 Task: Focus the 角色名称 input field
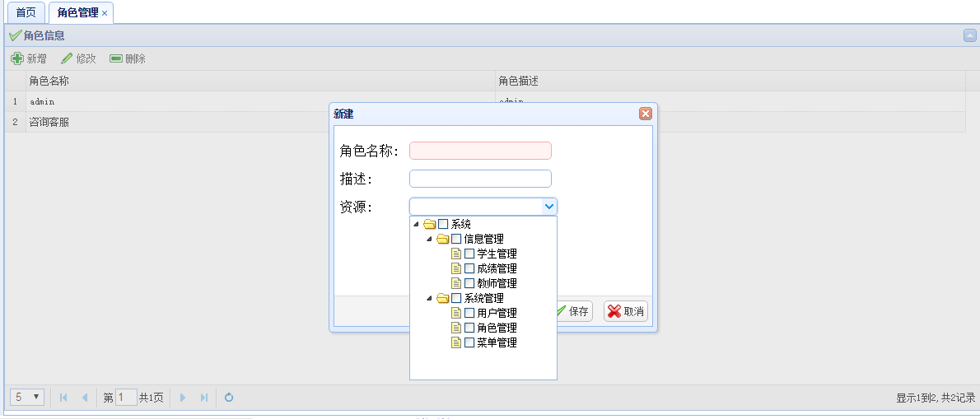[480, 151]
